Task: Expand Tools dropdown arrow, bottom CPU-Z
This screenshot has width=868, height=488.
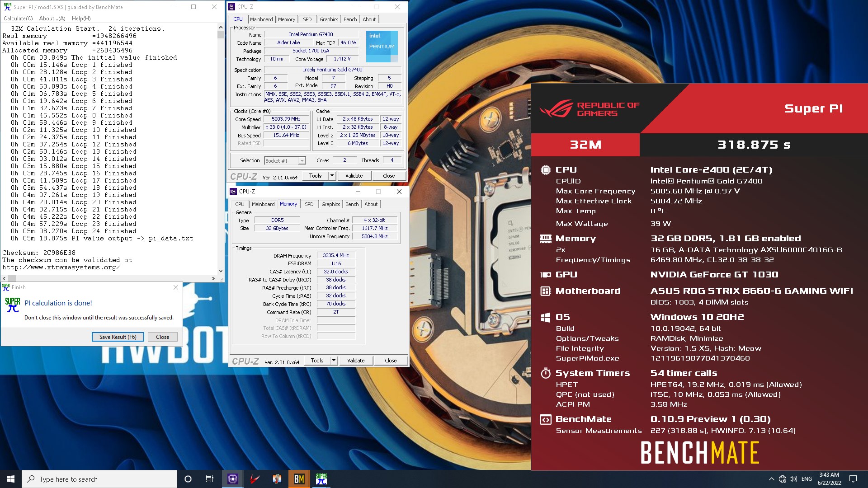Action: coord(334,361)
